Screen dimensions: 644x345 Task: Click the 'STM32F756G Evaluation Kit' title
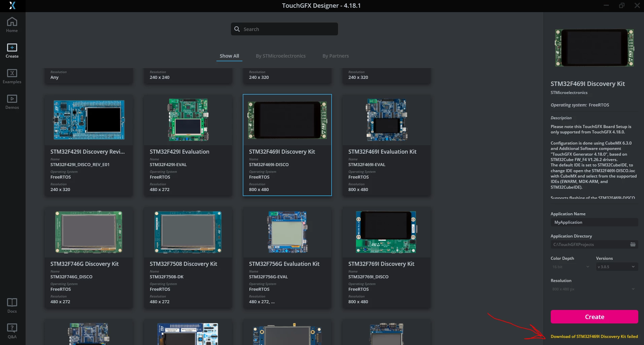284,264
